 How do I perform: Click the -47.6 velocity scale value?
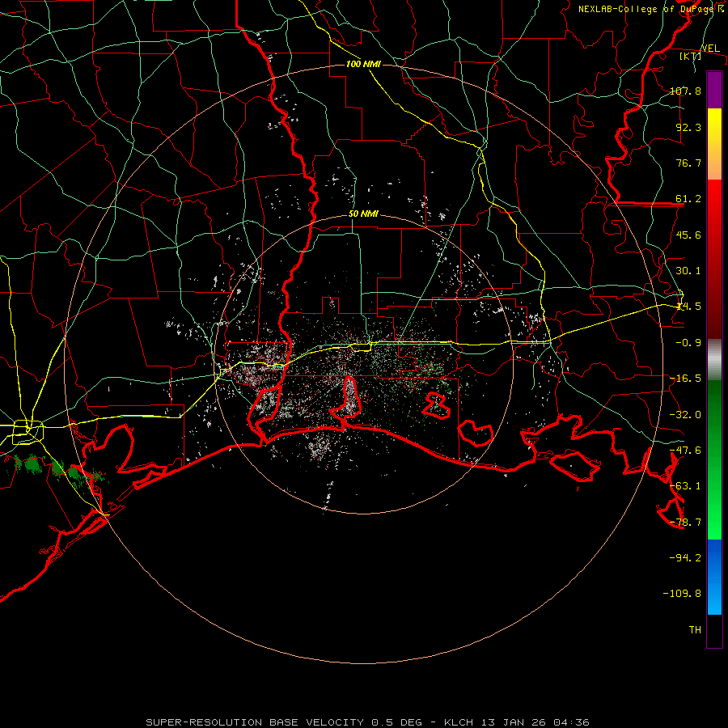tap(685, 451)
